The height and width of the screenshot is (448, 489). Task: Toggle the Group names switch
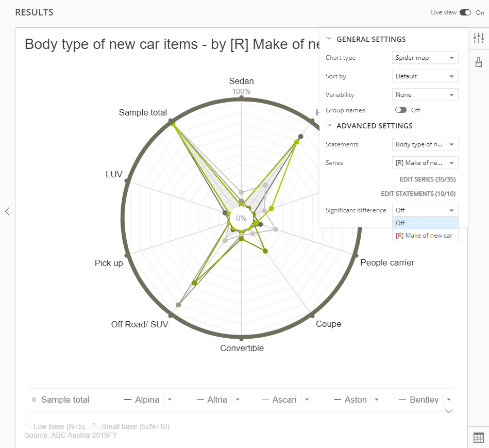point(400,110)
